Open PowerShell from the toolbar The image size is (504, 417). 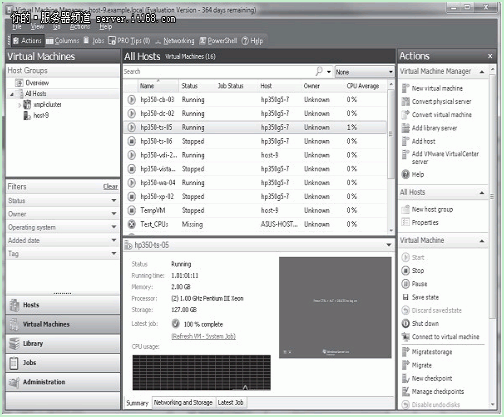click(x=218, y=41)
